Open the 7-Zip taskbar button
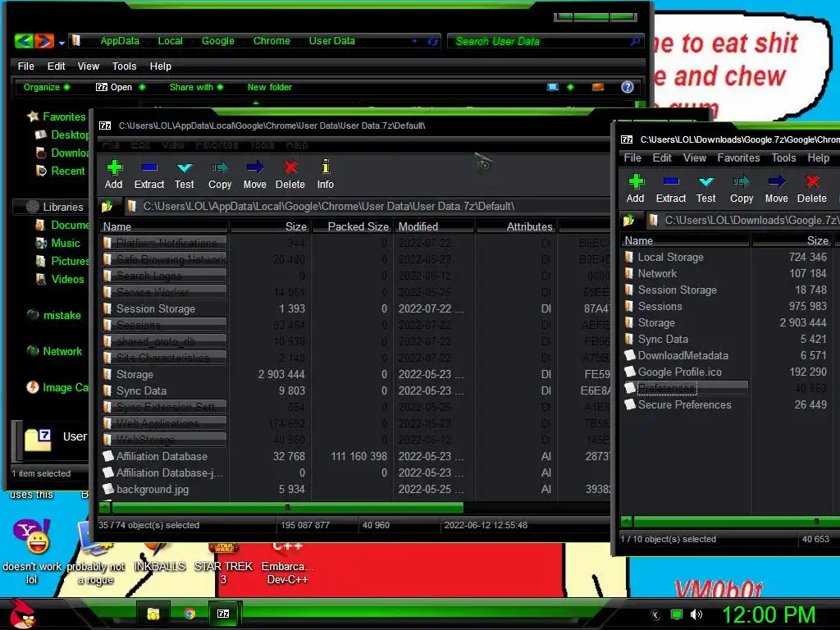Viewport: 840px width, 630px height. click(223, 614)
